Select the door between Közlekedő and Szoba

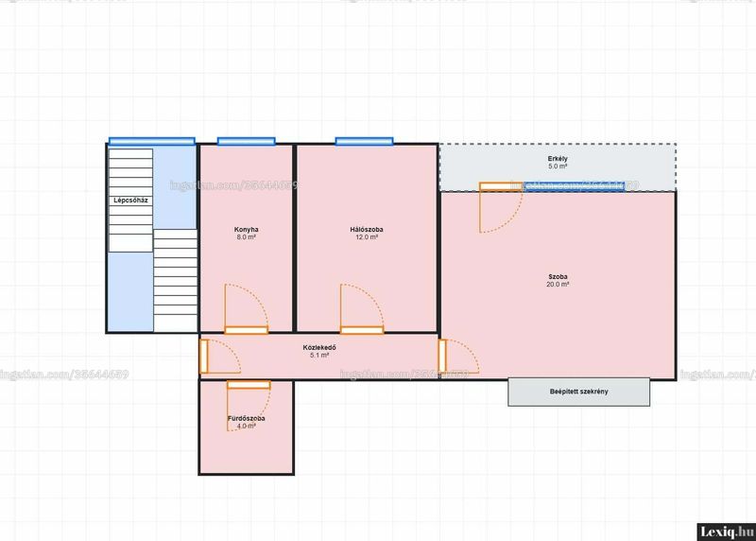(x=458, y=357)
